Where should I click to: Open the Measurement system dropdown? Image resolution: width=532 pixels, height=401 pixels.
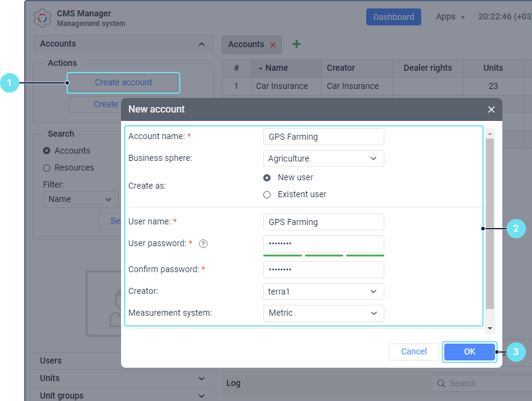[x=324, y=313]
